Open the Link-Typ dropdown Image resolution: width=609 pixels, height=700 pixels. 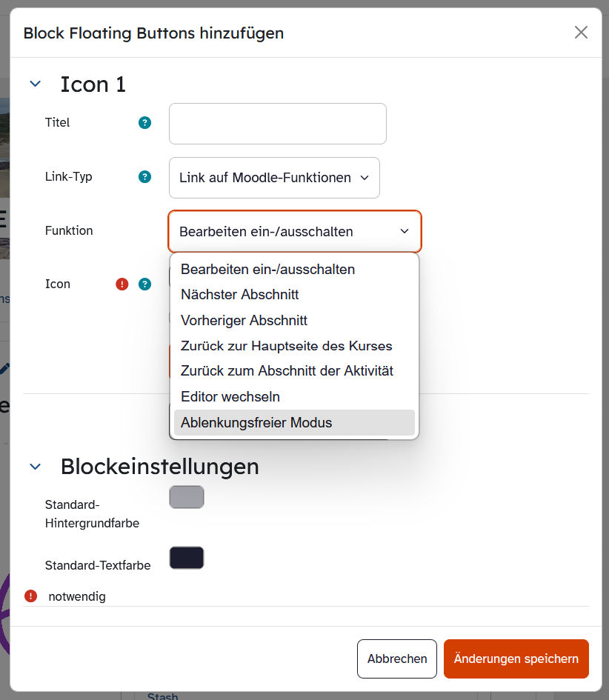point(274,178)
